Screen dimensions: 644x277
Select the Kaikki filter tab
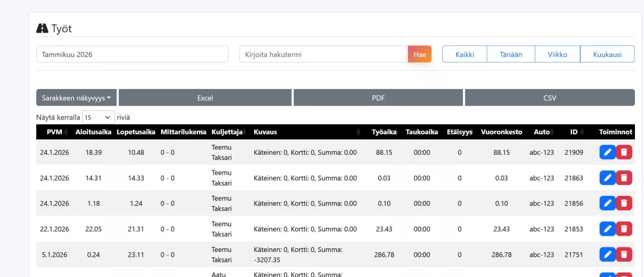465,54
